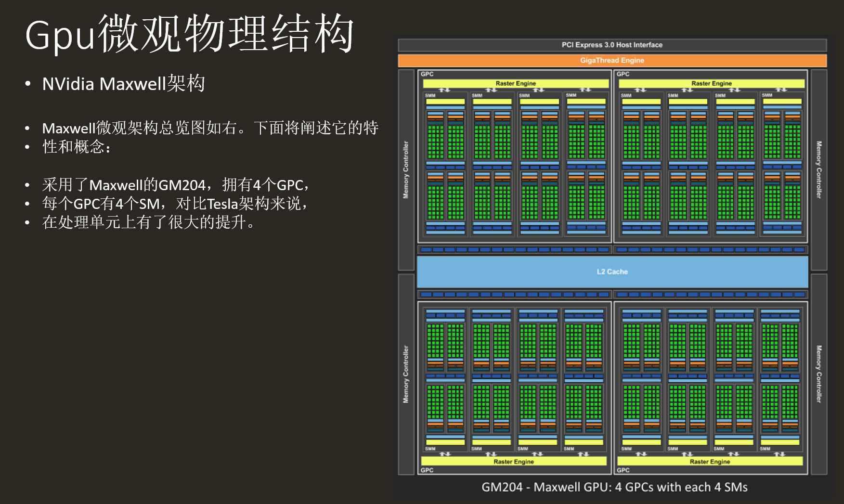Click the arrow pair above an SMM block
The height and width of the screenshot is (504, 844).
(x=444, y=90)
